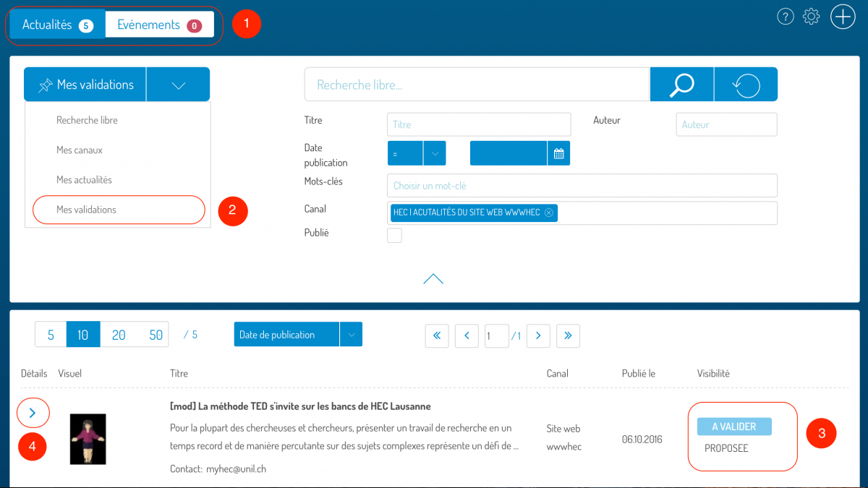Go to first page with double arrow
The height and width of the screenshot is (488, 868).
pos(437,335)
